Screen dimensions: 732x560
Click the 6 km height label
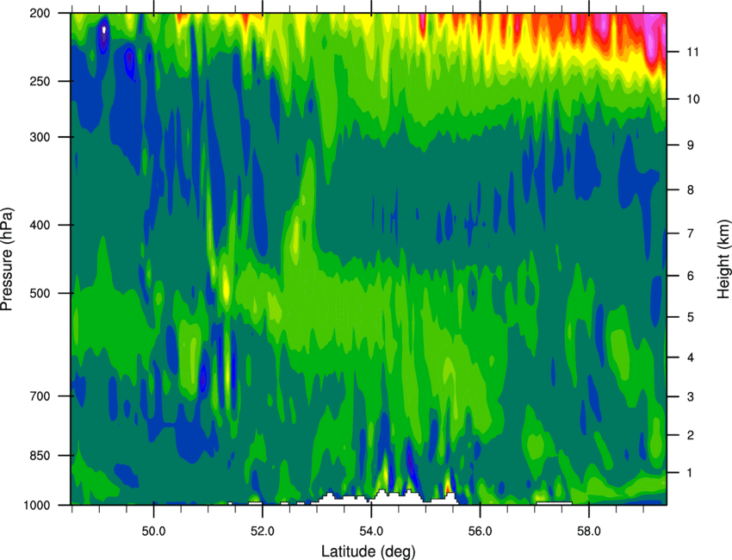tap(691, 276)
